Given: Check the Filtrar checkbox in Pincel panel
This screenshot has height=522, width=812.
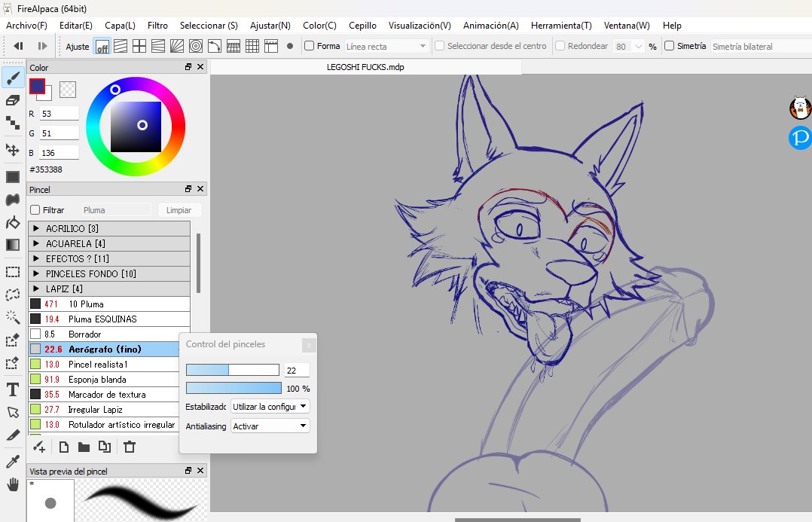Looking at the screenshot, I should click(35, 210).
